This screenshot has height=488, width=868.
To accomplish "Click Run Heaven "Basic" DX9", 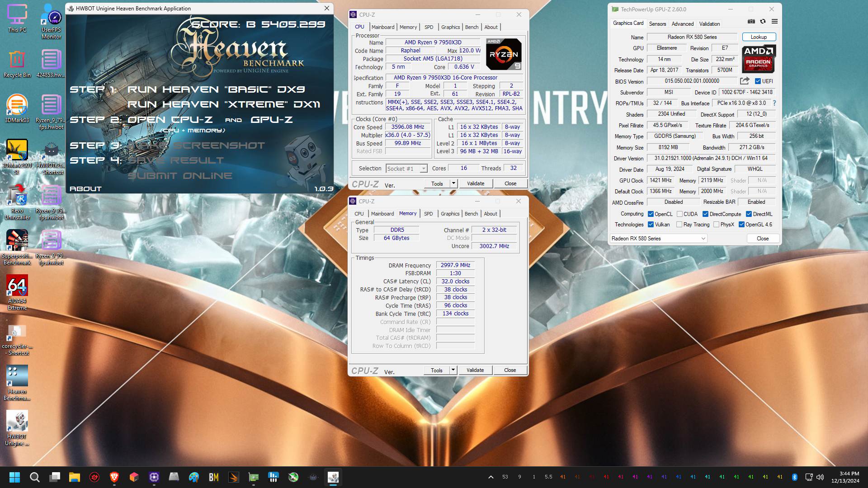I will point(216,89).
